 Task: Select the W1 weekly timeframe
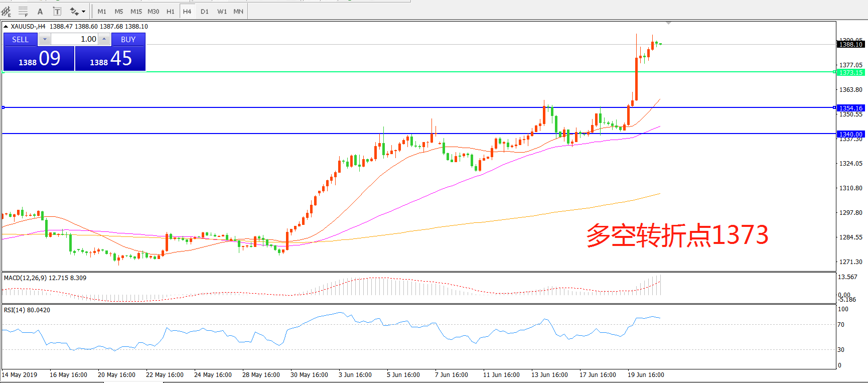tap(222, 11)
